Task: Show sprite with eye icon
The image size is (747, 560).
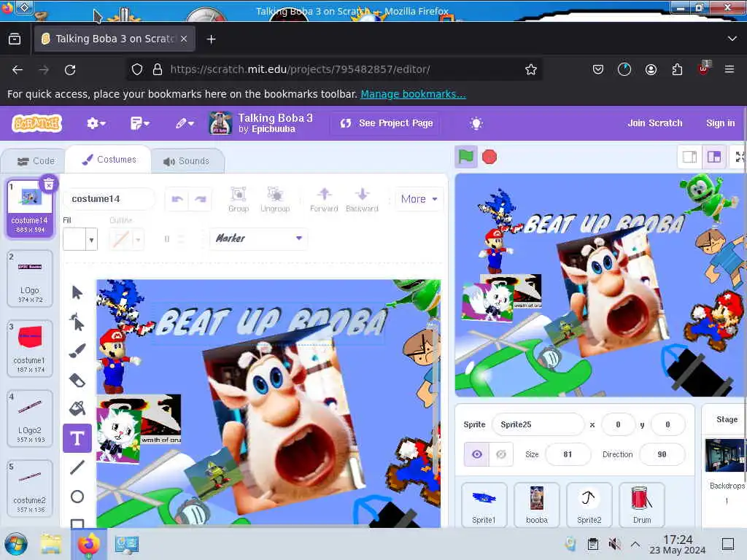Action: 476,454
